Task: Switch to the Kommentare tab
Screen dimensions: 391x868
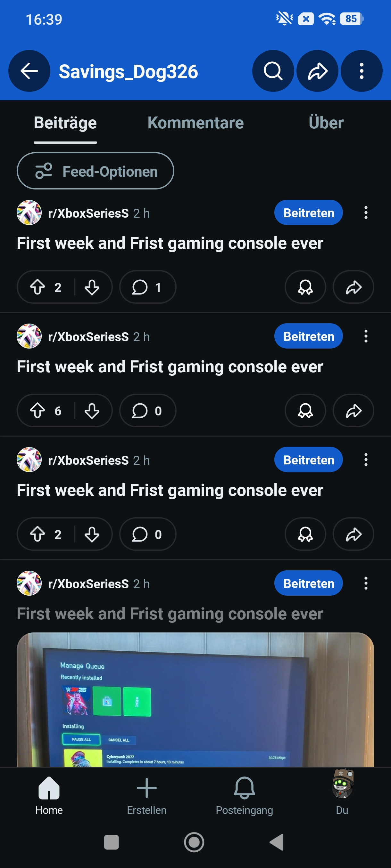Action: [195, 123]
